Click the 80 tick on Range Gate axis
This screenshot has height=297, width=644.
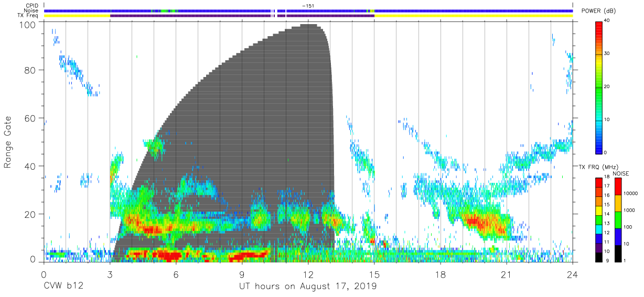30,70
